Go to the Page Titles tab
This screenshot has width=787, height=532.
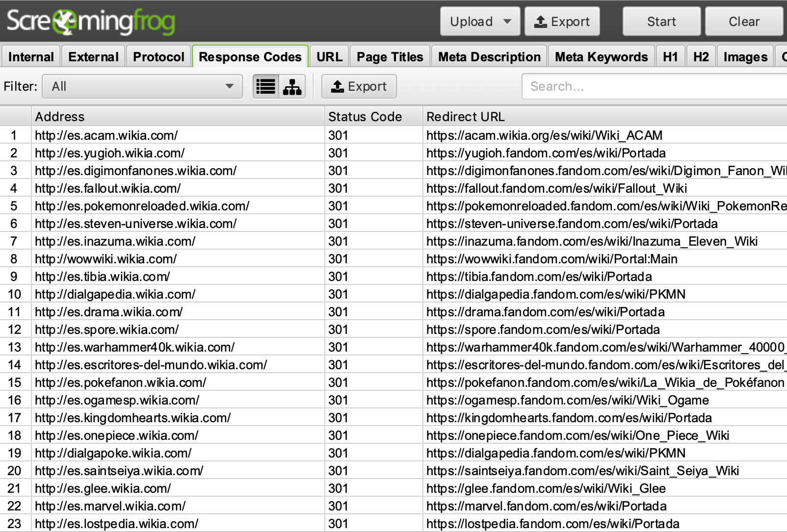click(x=390, y=57)
